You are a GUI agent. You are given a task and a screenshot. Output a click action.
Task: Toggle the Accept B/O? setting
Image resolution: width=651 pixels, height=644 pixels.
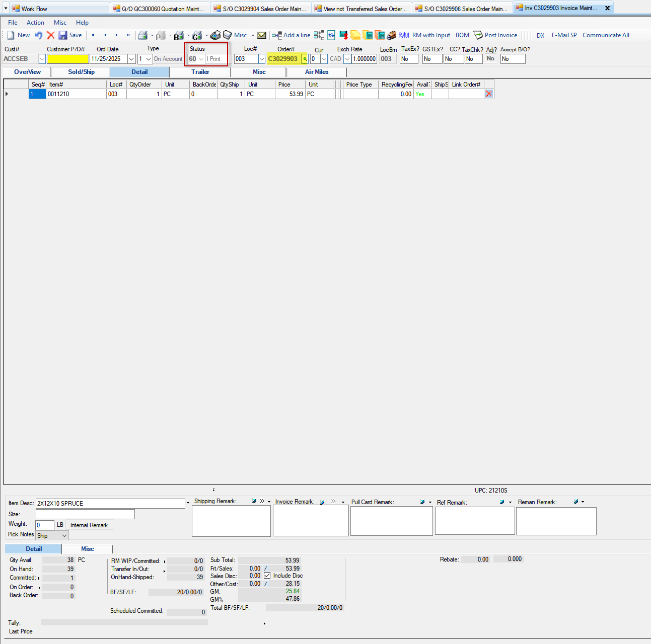513,59
